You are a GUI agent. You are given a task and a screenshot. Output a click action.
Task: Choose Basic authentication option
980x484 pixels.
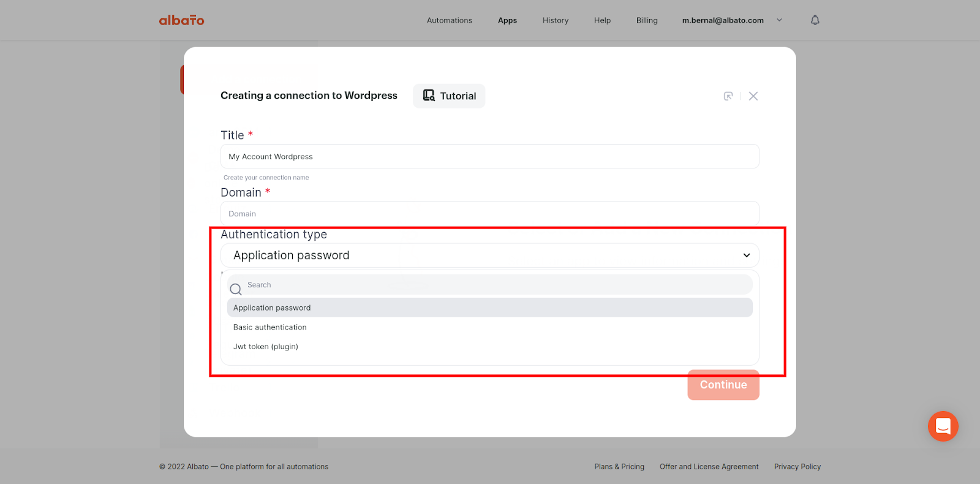coord(270,327)
